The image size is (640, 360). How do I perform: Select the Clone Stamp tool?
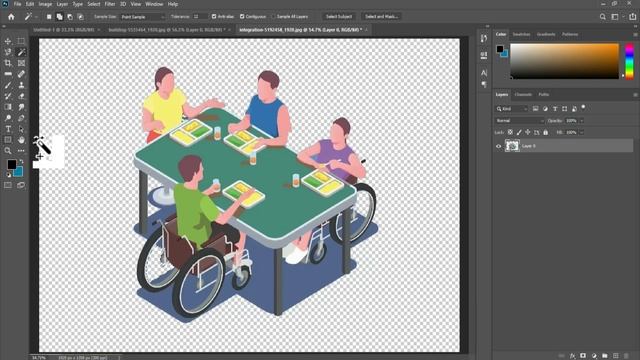[x=21, y=85]
